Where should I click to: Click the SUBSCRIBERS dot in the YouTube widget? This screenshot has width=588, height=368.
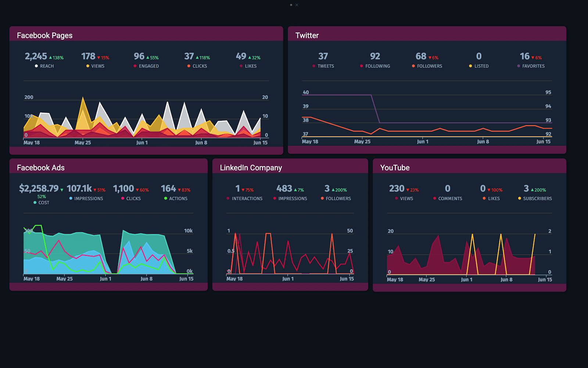pos(519,198)
